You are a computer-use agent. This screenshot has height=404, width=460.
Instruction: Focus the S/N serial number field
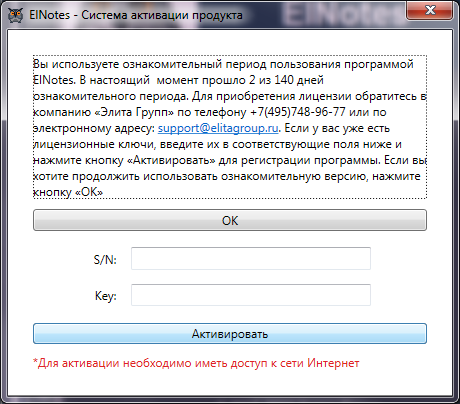pyautogui.click(x=251, y=259)
